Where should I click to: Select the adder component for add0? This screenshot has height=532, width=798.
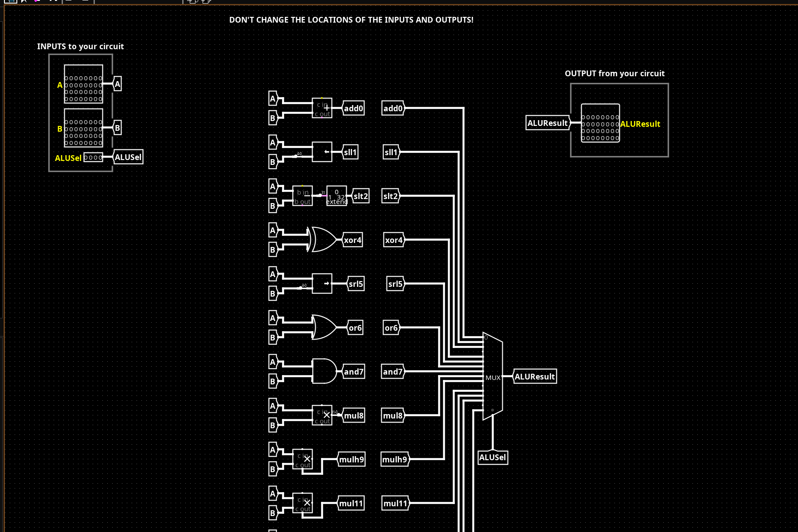[322, 108]
